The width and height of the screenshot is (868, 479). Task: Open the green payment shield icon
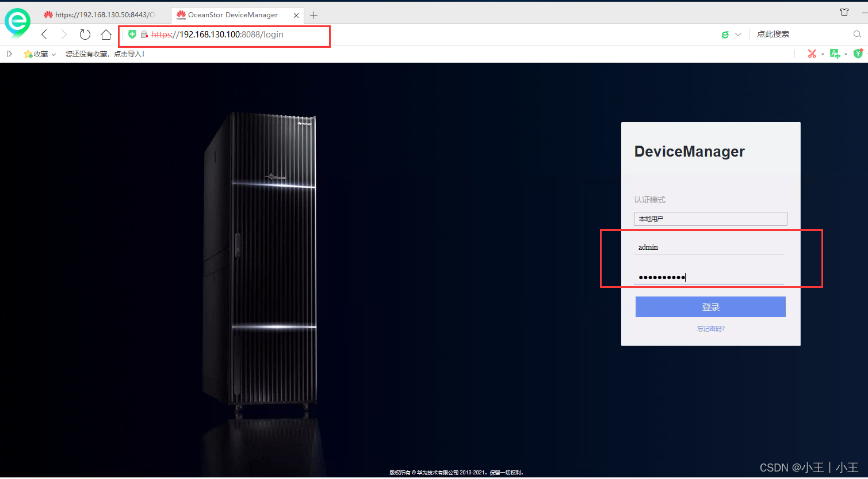pyautogui.click(x=858, y=54)
